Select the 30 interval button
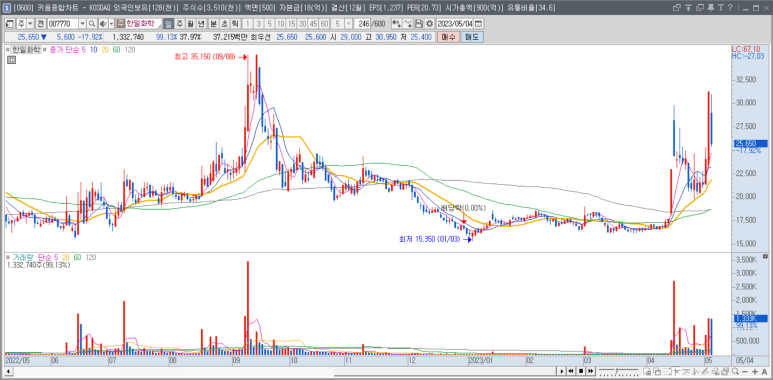Screen dimensions: 773x380 303,24
